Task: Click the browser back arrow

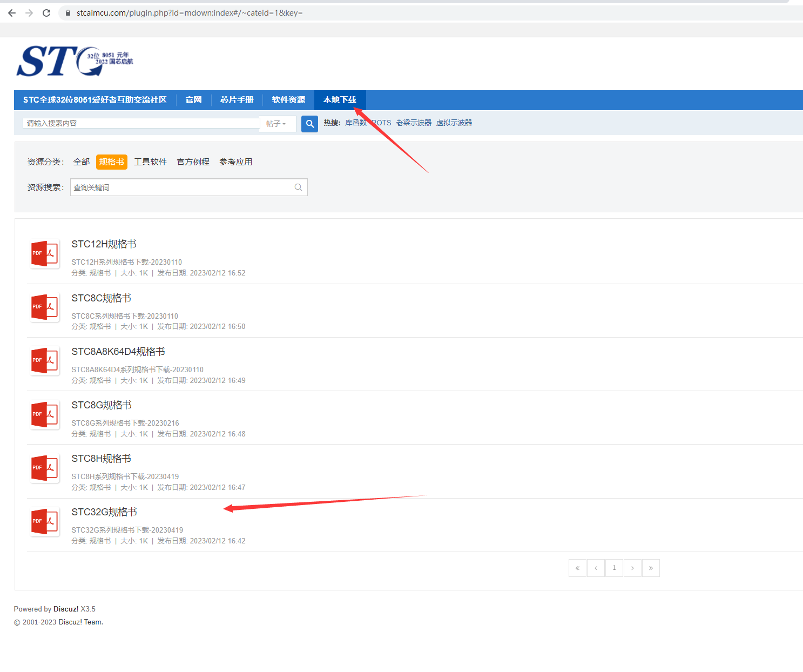Action: pos(12,13)
